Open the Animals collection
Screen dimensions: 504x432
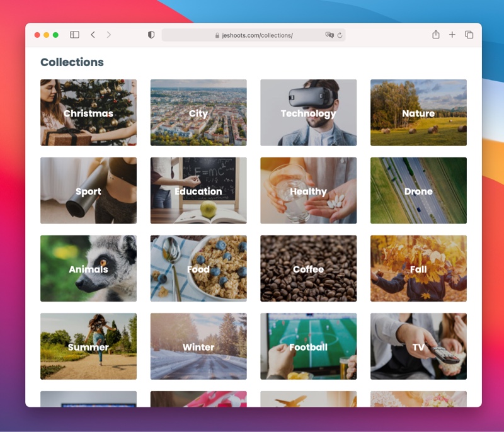click(x=88, y=268)
